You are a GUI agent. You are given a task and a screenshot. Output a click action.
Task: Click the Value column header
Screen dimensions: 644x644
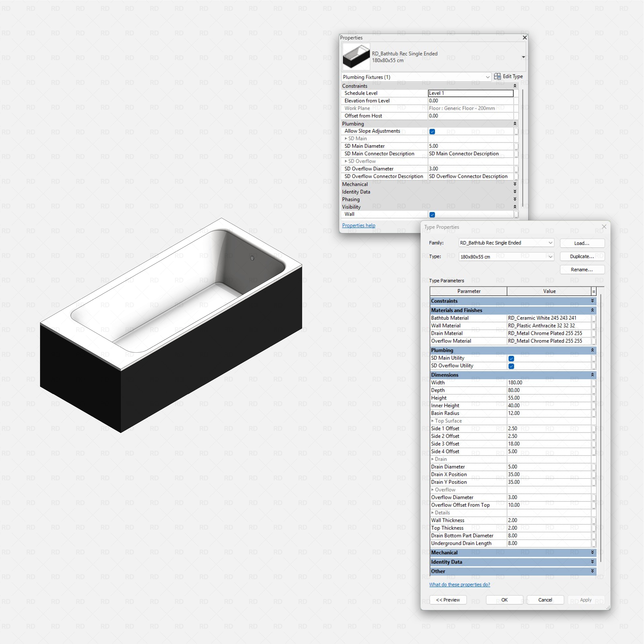549,291
